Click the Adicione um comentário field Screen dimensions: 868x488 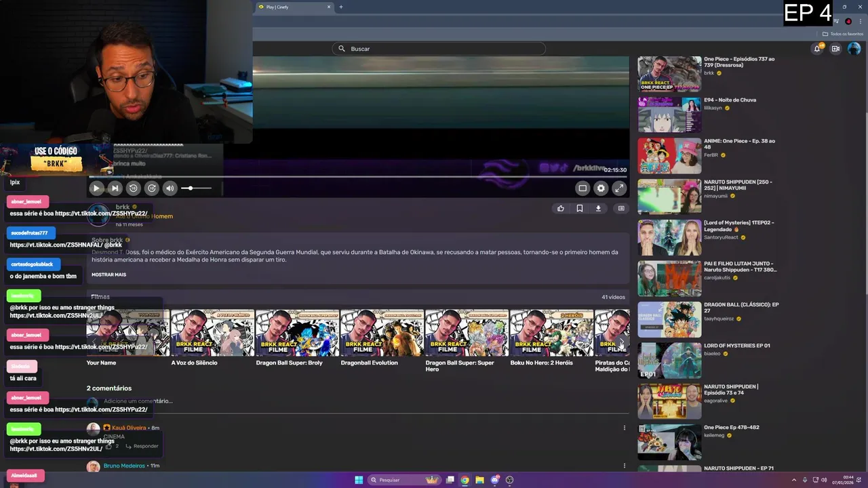(366, 401)
